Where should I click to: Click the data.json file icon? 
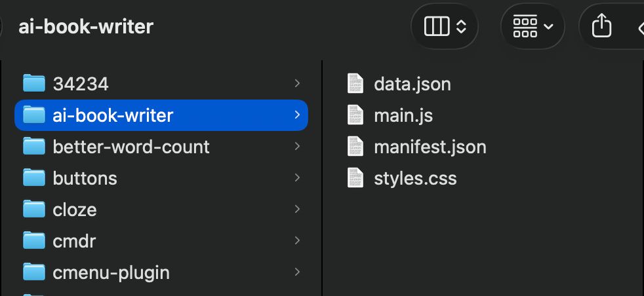[x=355, y=84]
